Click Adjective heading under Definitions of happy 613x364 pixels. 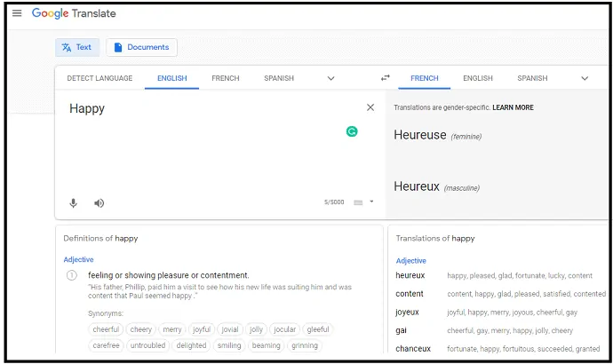78,259
